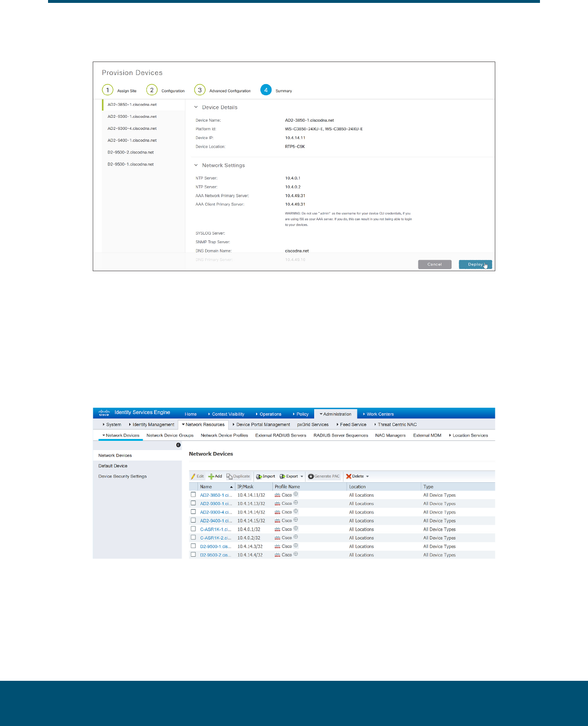
Task: Check the box for C-ASR1K-2 device
Action: (193, 538)
